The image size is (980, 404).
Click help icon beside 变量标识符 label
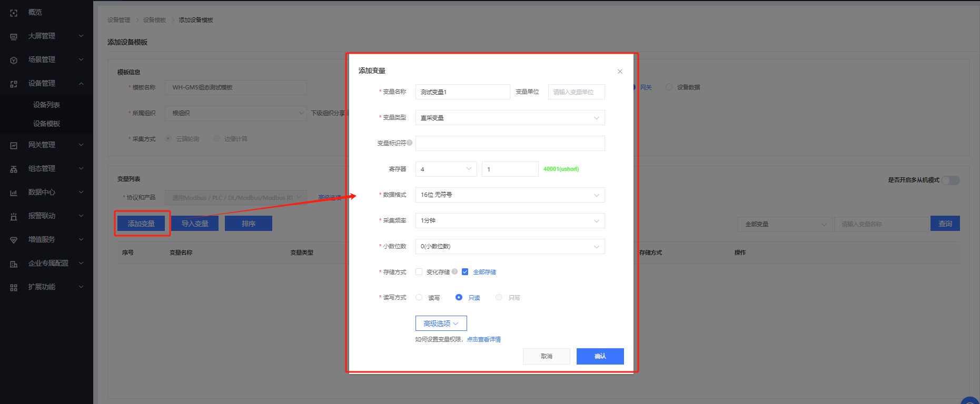[410, 143]
